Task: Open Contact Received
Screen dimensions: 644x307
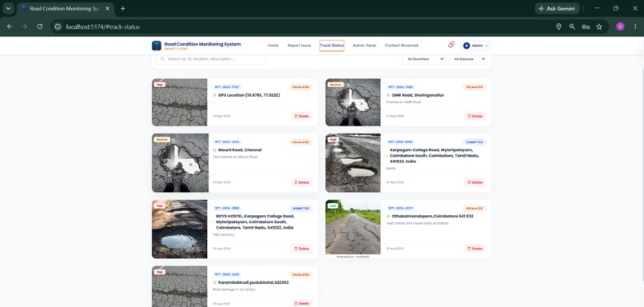Action: 401,46
